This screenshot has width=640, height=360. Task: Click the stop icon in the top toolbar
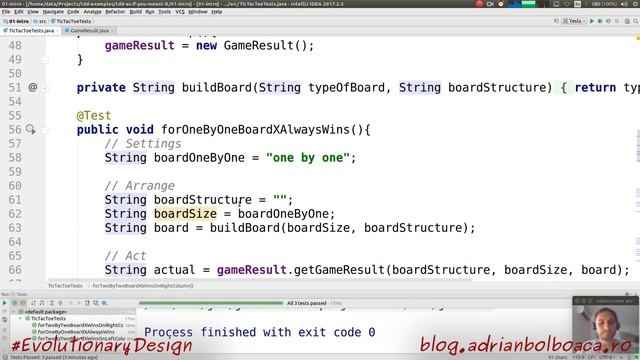coord(617,21)
